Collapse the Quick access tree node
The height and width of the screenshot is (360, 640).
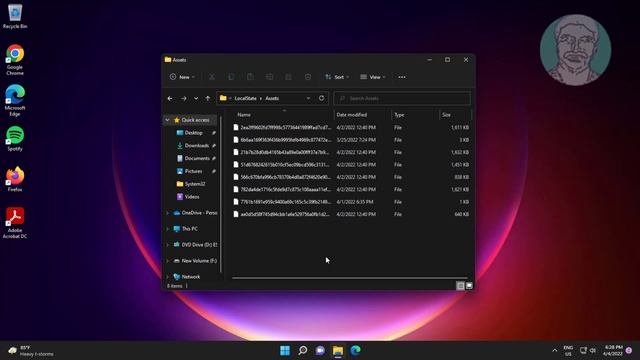[x=167, y=120]
